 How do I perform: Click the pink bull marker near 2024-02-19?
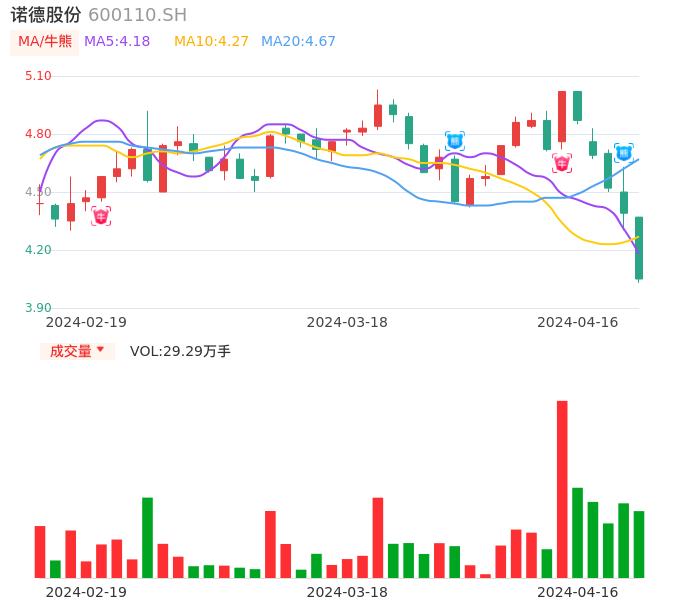(101, 215)
